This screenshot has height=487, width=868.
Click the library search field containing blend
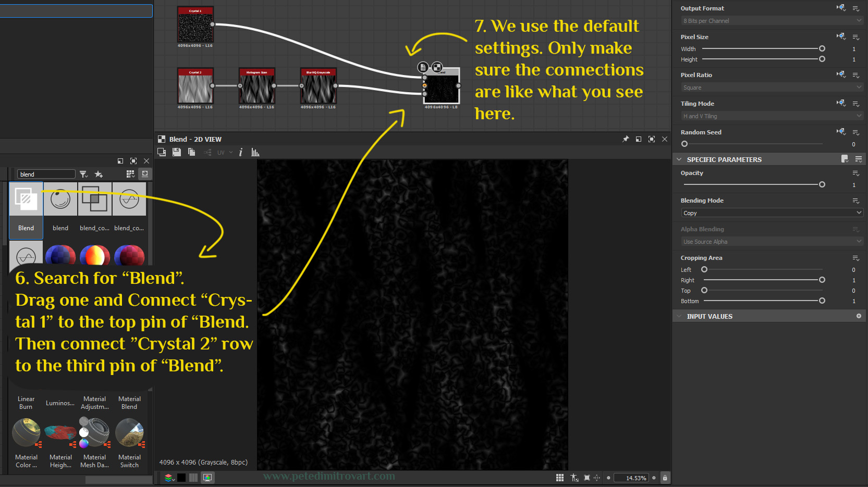coord(46,174)
